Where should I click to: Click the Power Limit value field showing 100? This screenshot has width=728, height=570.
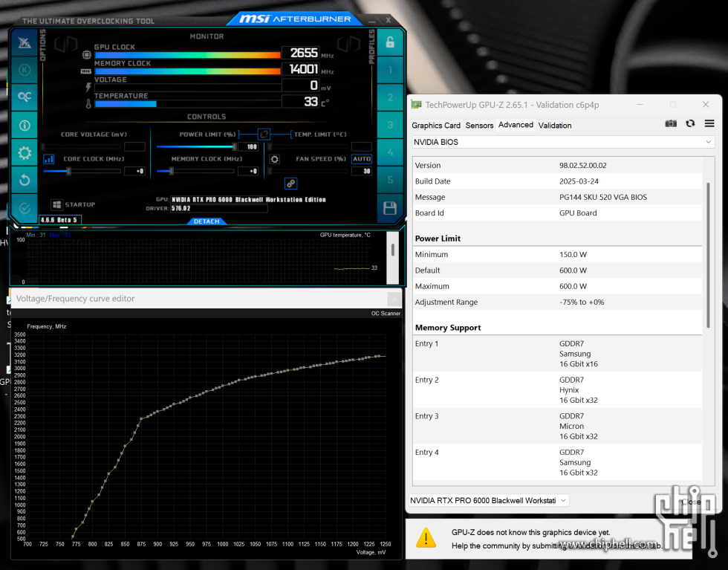248,147
